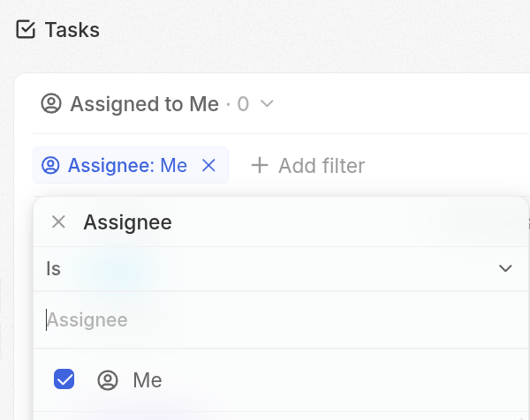Image resolution: width=530 pixels, height=420 pixels.
Task: Click the chevron arrow in Is row
Action: (505, 268)
